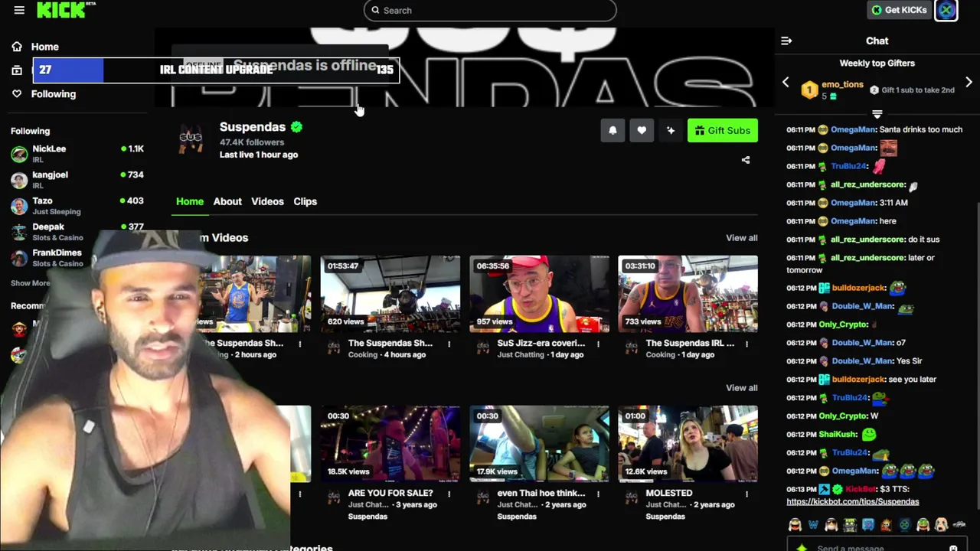
Task: Open emo_tions gifter profile
Action: pyautogui.click(x=842, y=85)
